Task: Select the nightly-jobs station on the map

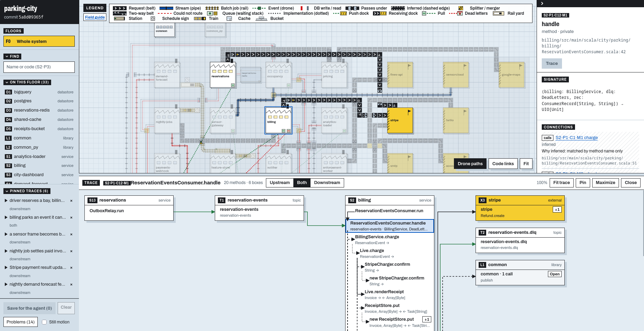Action: 167,121
